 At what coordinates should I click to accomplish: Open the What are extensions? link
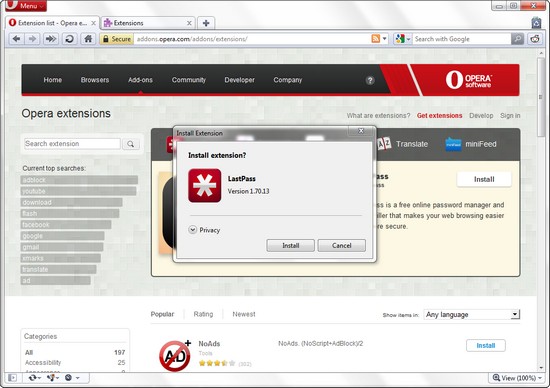(x=378, y=115)
